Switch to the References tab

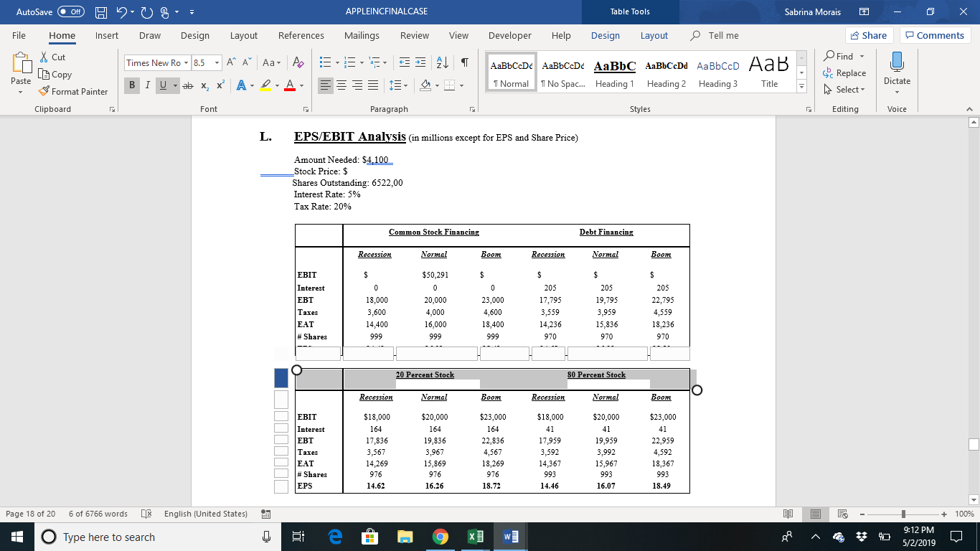click(301, 35)
